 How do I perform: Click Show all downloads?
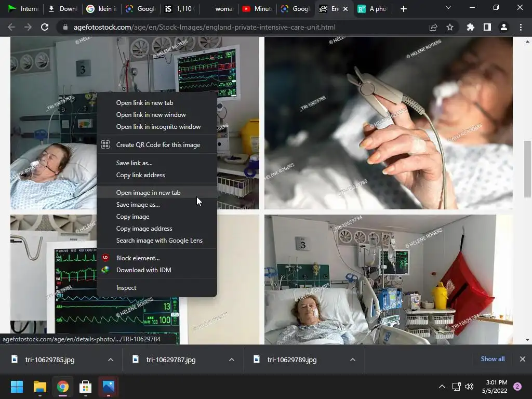[x=493, y=359]
